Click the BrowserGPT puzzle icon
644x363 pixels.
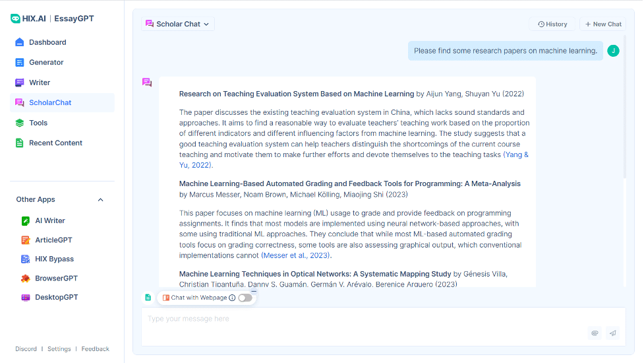[26, 279]
